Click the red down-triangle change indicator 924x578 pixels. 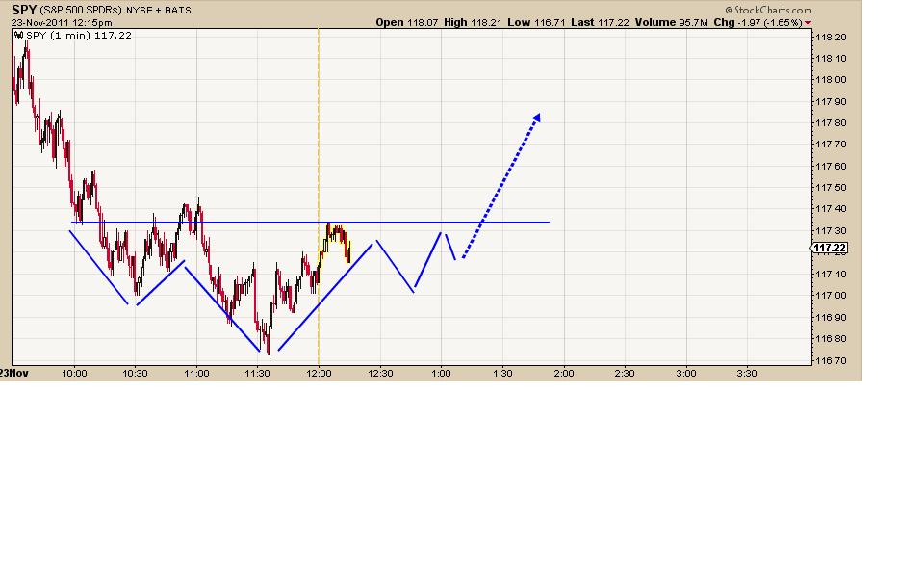(x=808, y=23)
